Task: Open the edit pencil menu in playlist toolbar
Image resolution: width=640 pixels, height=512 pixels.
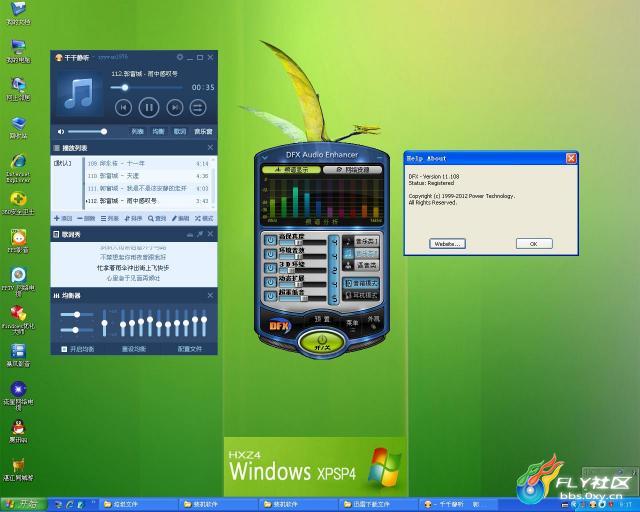Action: (180, 218)
